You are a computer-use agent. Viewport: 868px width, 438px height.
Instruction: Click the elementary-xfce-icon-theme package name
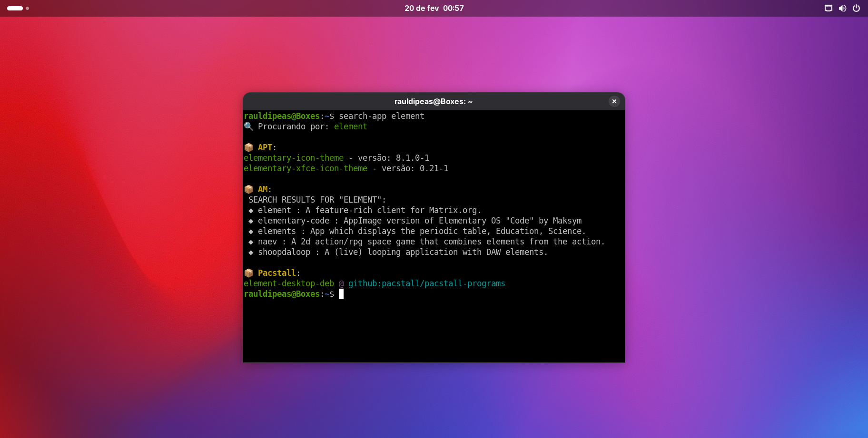[x=306, y=168]
